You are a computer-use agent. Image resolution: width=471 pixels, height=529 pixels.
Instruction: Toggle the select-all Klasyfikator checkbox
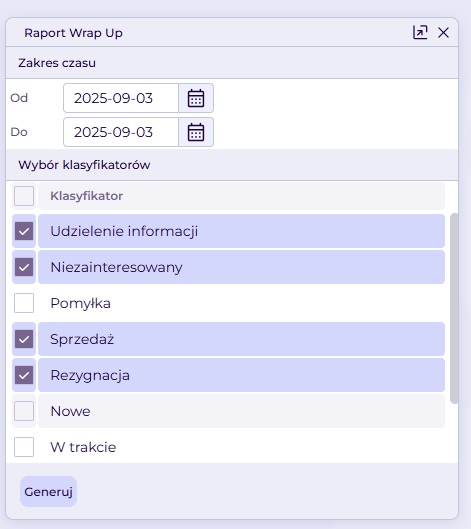click(x=24, y=196)
